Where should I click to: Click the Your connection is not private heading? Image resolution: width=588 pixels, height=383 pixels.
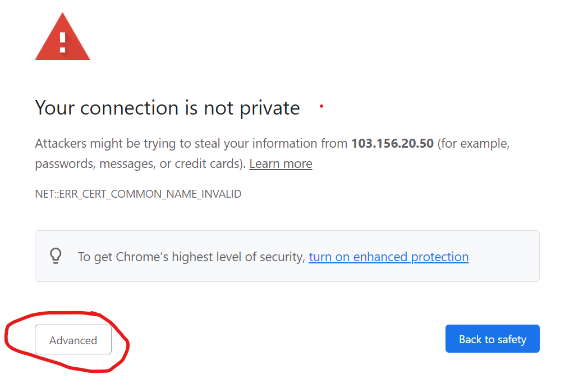click(x=167, y=108)
